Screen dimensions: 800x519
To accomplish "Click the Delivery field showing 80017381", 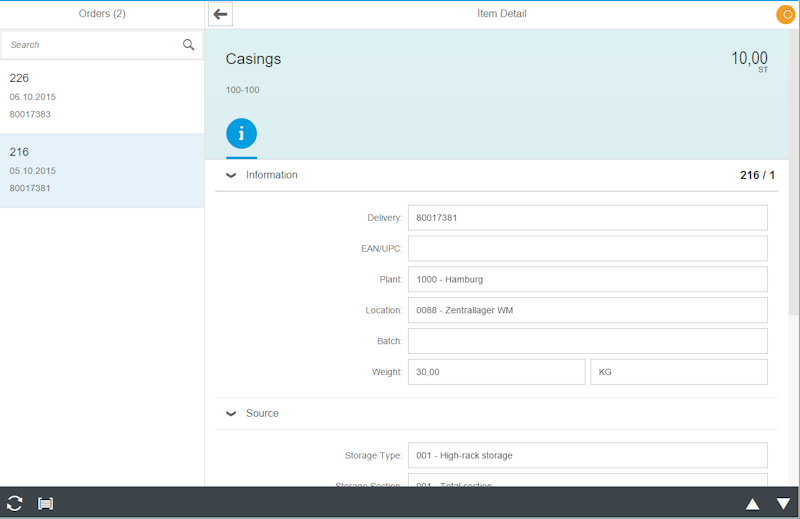I will (587, 217).
